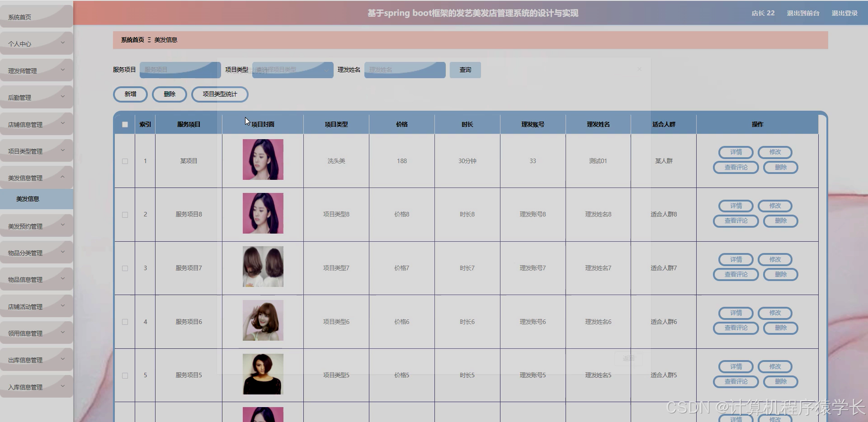Click 修改 for 服务项目6 row
This screenshot has height=422, width=868.
775,313
